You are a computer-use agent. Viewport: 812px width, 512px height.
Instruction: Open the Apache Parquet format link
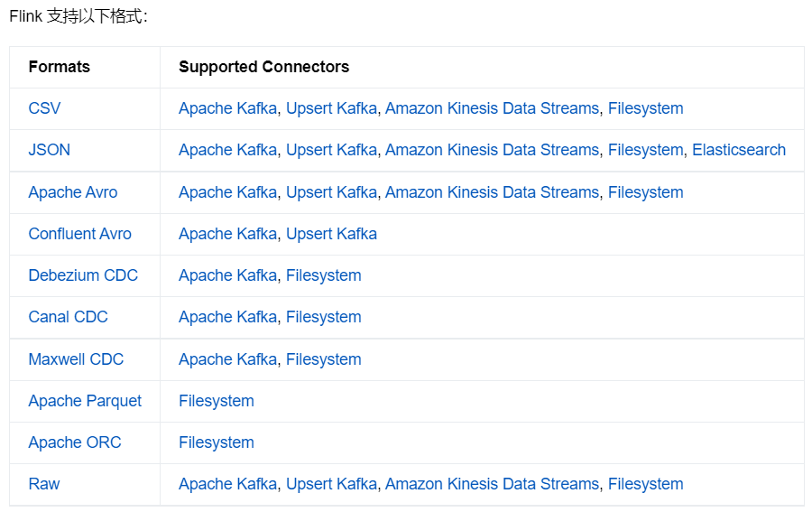tap(85, 401)
